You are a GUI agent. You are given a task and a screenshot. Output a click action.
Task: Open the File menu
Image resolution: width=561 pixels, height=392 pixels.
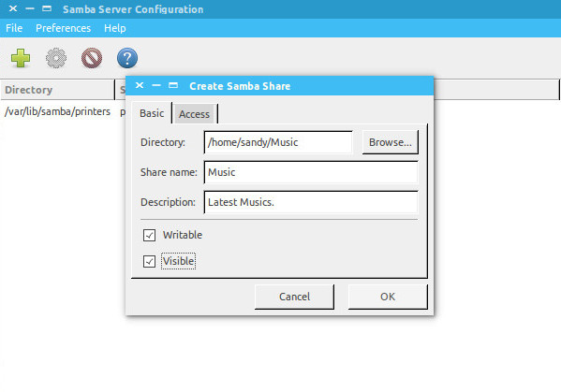[14, 28]
